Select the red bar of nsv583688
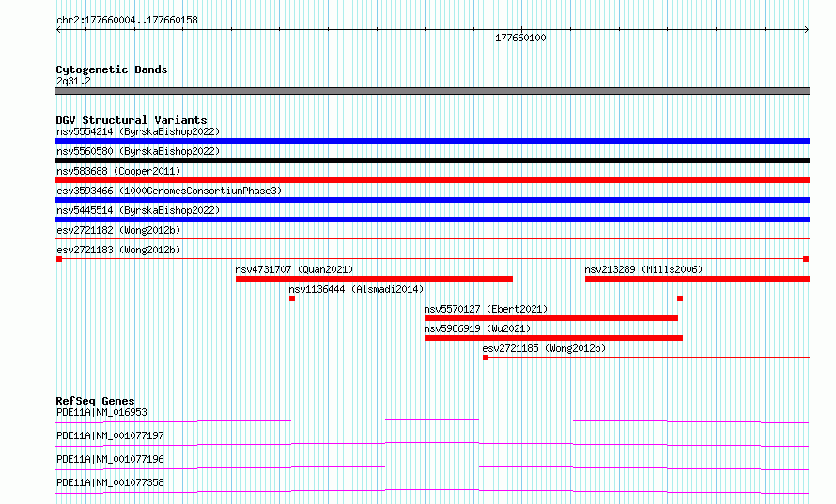Screen dimensions: 836x504 pyautogui.click(x=432, y=180)
